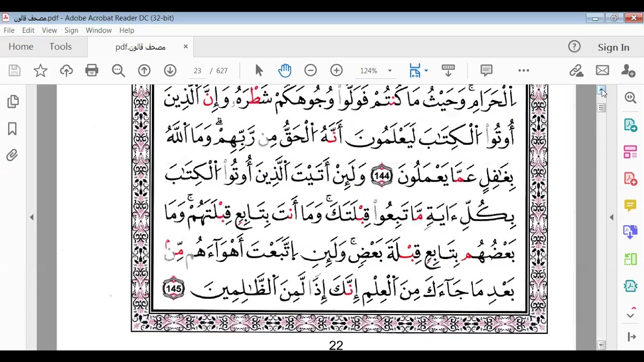This screenshot has height=362, width=644.
Task: Click the verse 145 marker in the page
Action: click(174, 289)
